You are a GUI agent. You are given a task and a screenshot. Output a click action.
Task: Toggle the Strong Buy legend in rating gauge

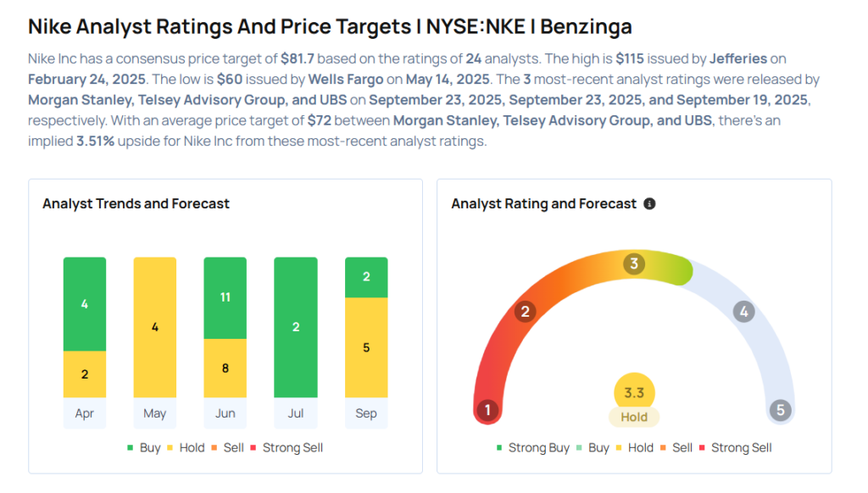pos(533,447)
